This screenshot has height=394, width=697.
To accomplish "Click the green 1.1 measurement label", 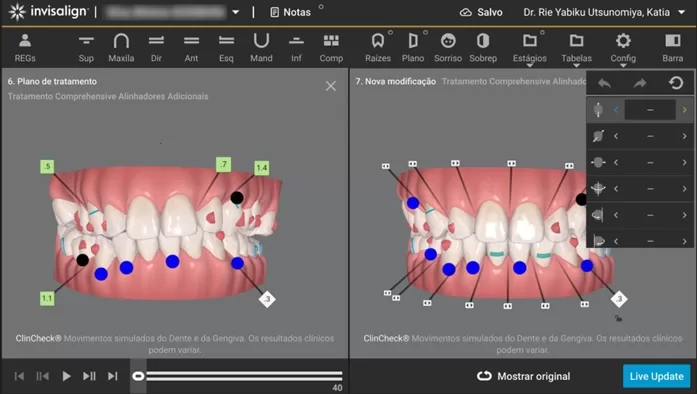I will pos(47,298).
